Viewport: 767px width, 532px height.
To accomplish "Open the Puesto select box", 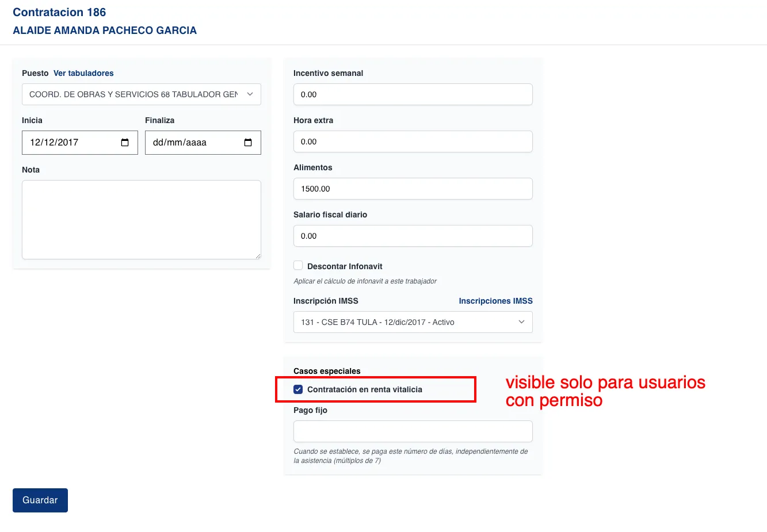I will tap(133, 94).
